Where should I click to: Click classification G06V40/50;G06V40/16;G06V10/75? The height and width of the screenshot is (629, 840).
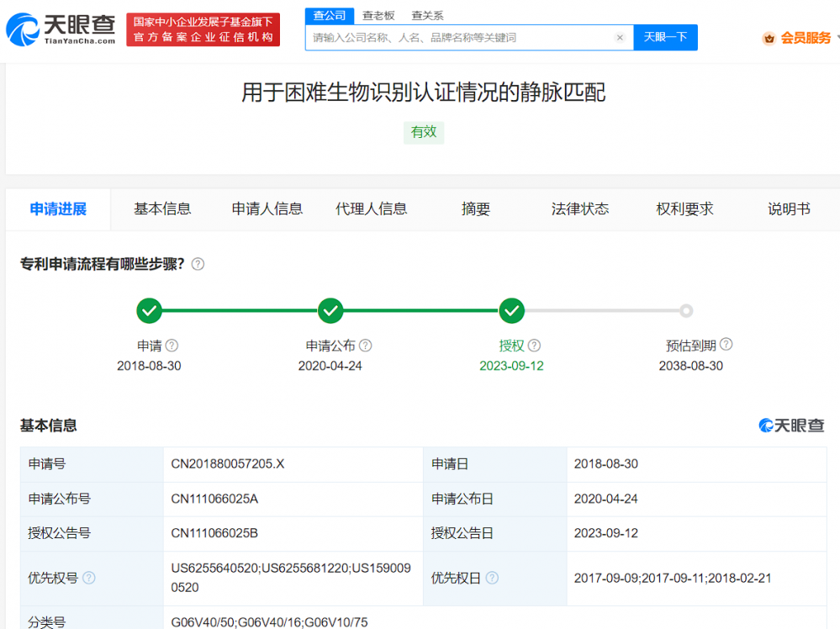(x=269, y=622)
